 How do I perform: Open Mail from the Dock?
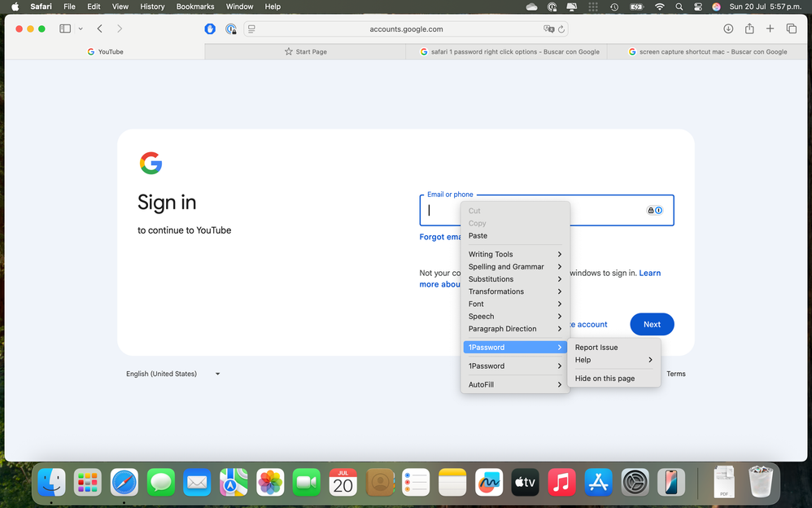point(197,483)
